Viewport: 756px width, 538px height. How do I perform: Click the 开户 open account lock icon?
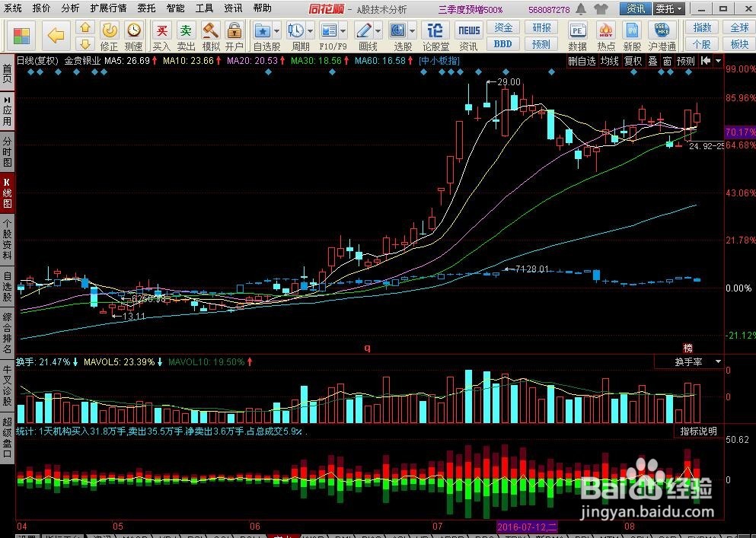pyautogui.click(x=234, y=37)
